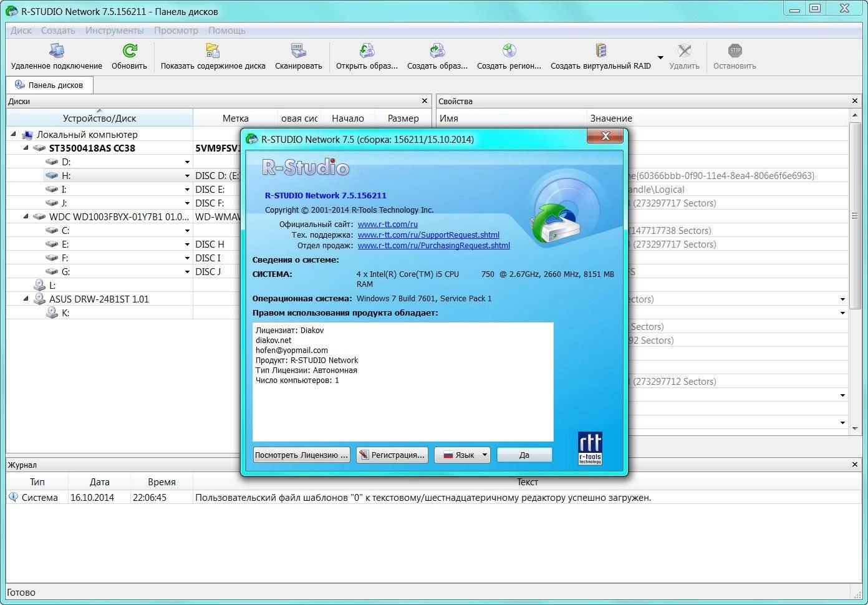Close the Свойства panel

coord(855,100)
